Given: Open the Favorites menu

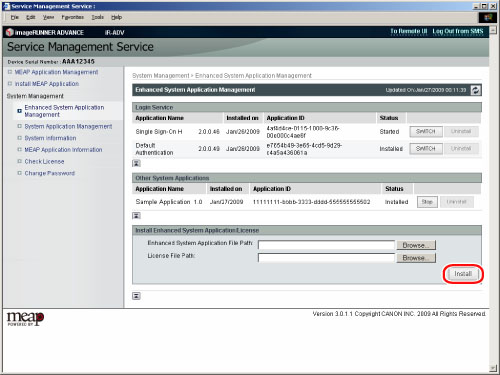Looking at the screenshot, I should tap(73, 17).
